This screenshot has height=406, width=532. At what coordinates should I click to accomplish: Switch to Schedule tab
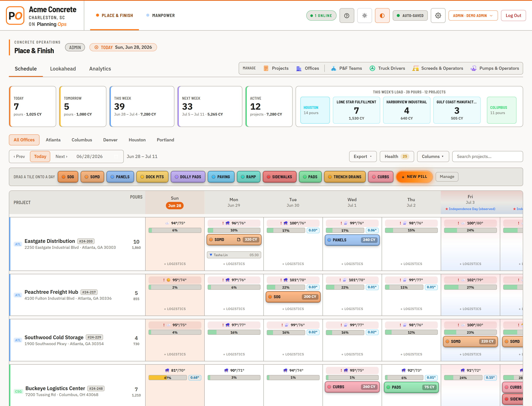click(26, 69)
